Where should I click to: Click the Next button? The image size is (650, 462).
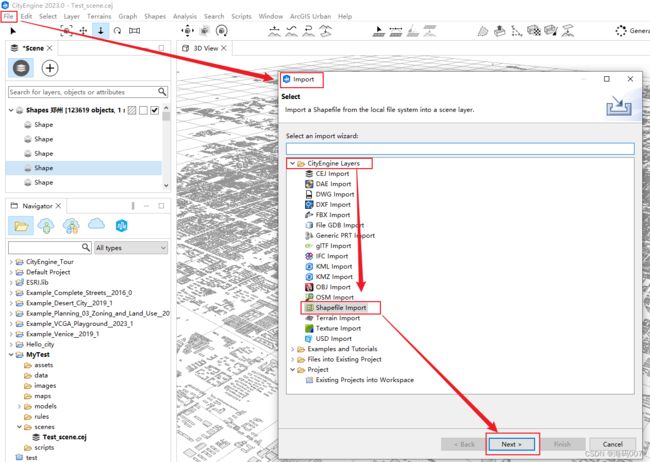point(512,444)
